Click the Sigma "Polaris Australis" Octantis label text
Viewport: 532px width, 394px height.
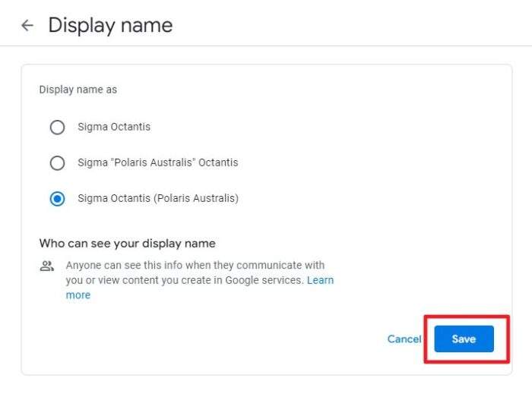[x=158, y=162]
